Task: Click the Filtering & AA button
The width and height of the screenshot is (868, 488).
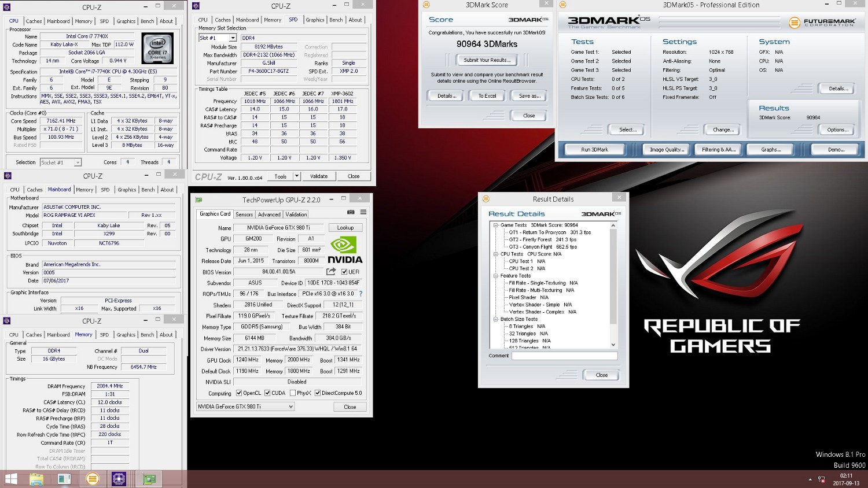Action: pyautogui.click(x=719, y=150)
